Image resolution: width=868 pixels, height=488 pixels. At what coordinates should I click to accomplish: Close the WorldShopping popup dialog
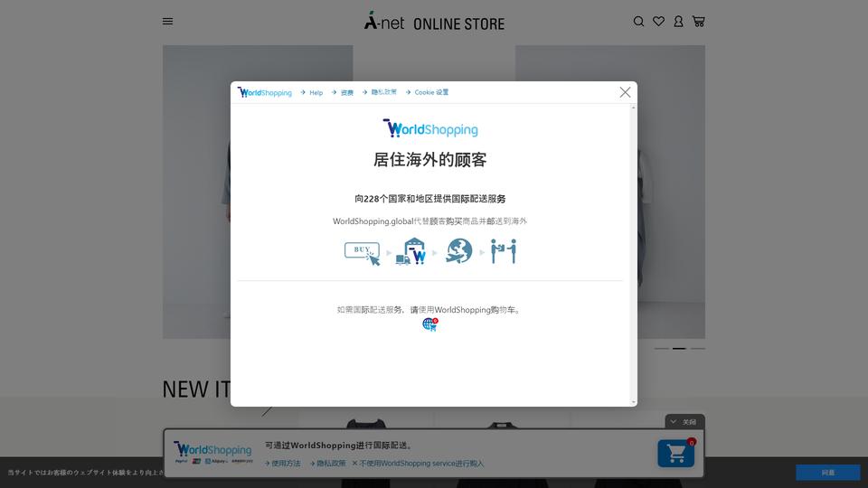[x=625, y=92]
